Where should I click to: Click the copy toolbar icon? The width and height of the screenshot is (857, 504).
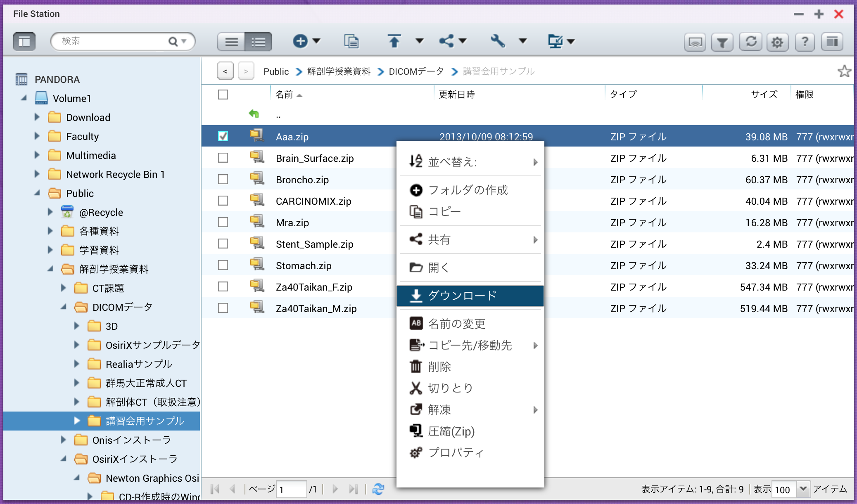point(351,41)
